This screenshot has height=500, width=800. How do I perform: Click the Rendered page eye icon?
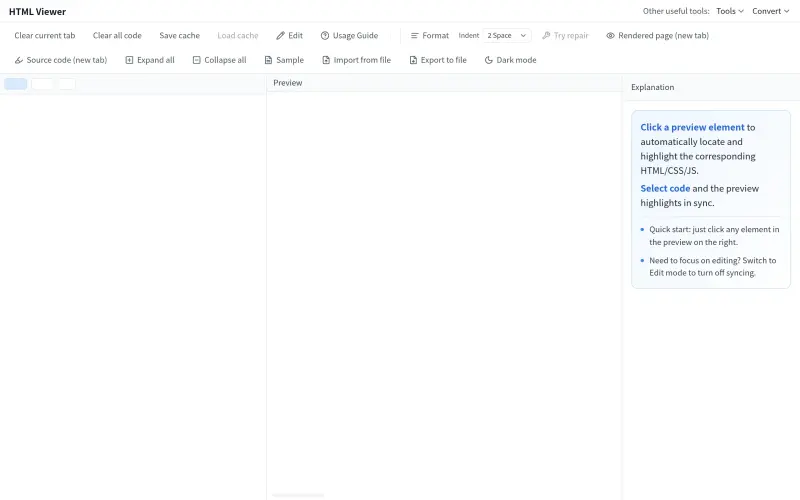point(610,36)
